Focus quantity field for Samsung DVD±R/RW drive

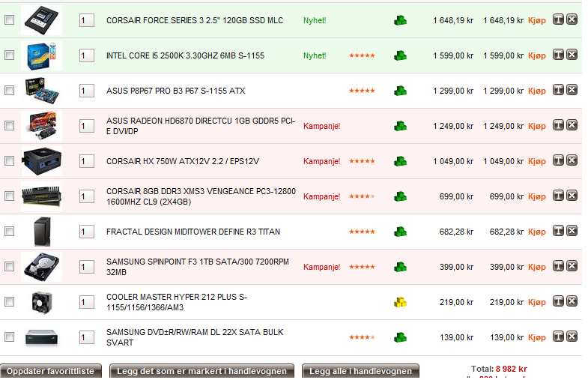(x=87, y=338)
